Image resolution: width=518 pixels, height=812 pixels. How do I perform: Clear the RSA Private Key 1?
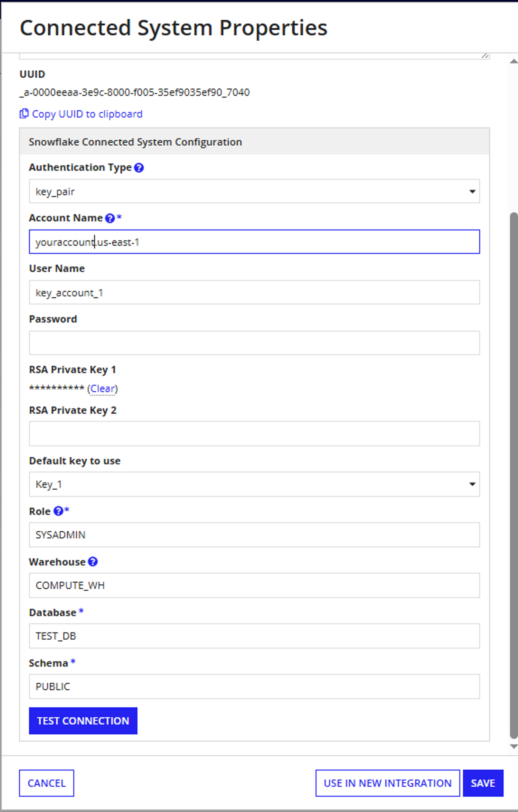[103, 389]
